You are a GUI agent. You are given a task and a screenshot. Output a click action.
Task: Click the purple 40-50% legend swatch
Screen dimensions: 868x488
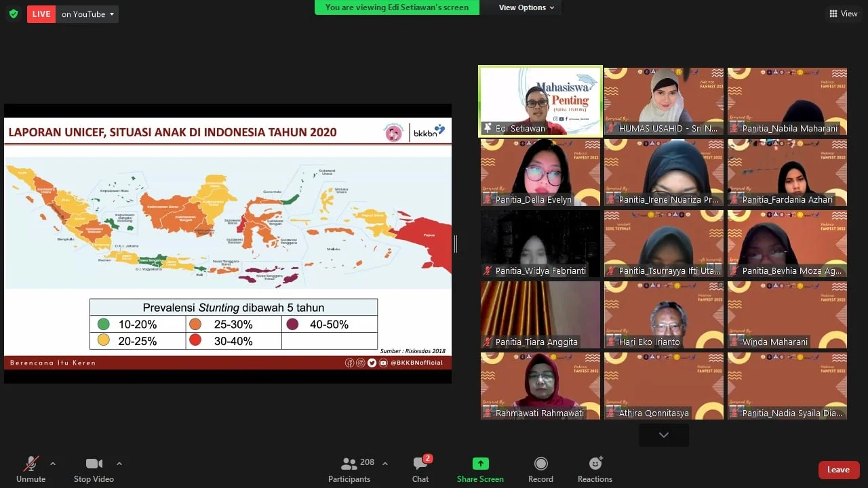(x=292, y=324)
